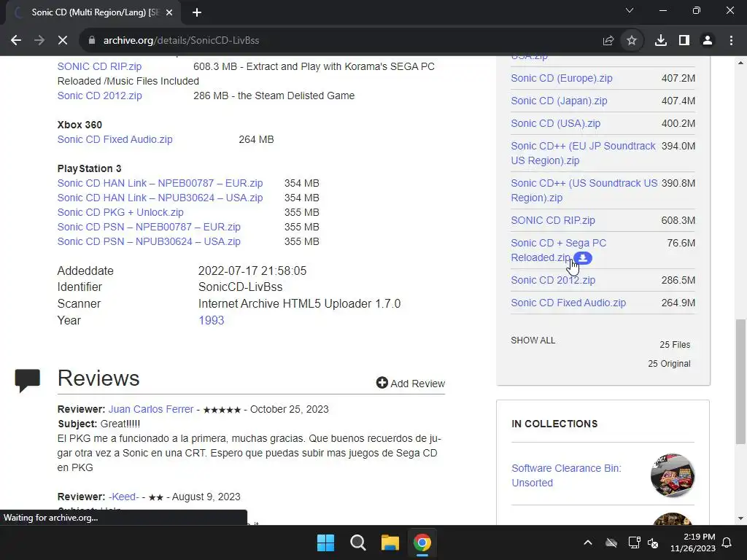
Task: Close the Sonic CD tab
Action: pos(169,12)
